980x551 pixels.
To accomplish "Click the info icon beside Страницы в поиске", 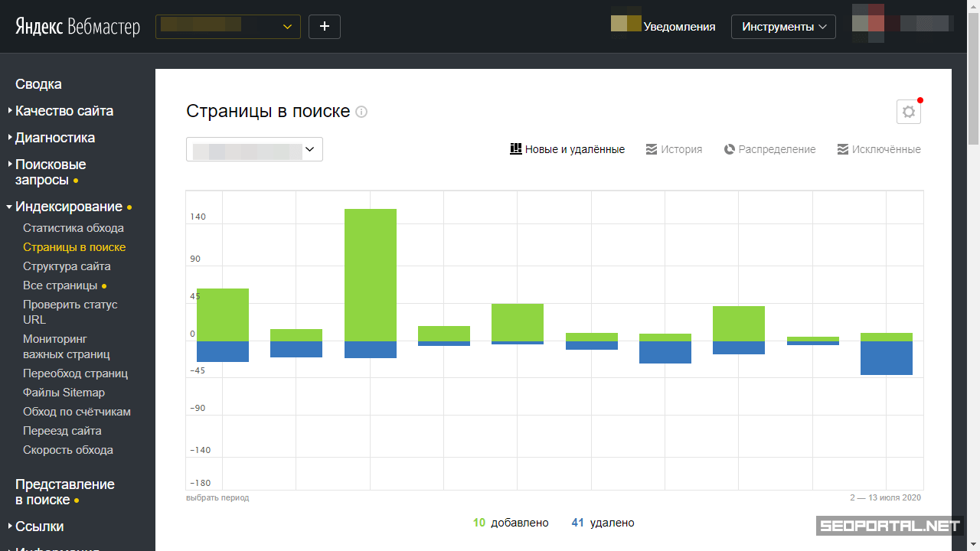I will coord(361,112).
